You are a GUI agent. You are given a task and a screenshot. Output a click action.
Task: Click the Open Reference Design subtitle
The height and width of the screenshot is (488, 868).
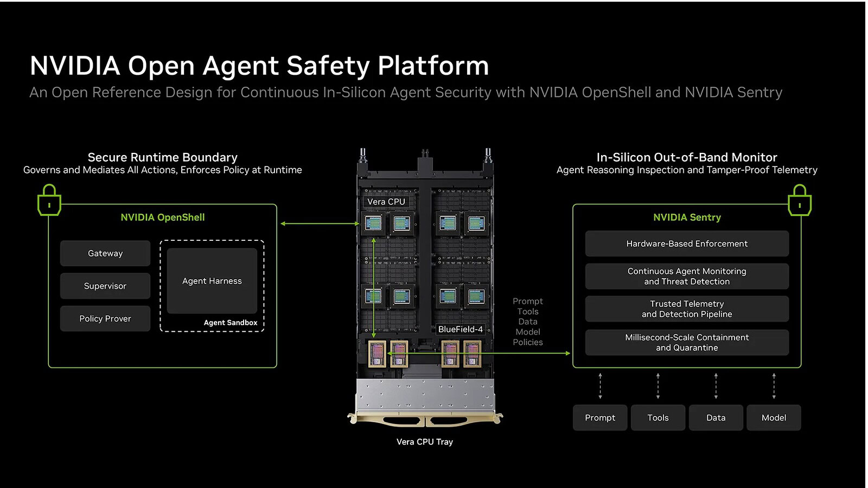tap(406, 93)
